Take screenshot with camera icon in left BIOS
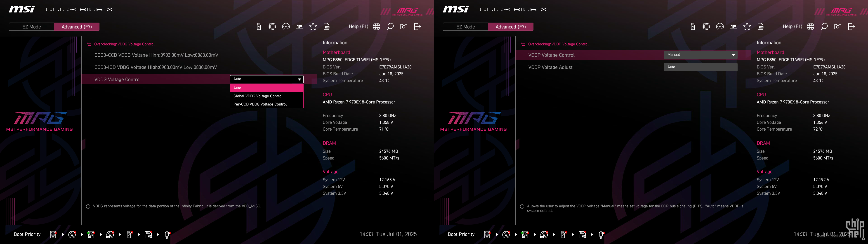Viewport: 868px width, 244px height. point(404,27)
